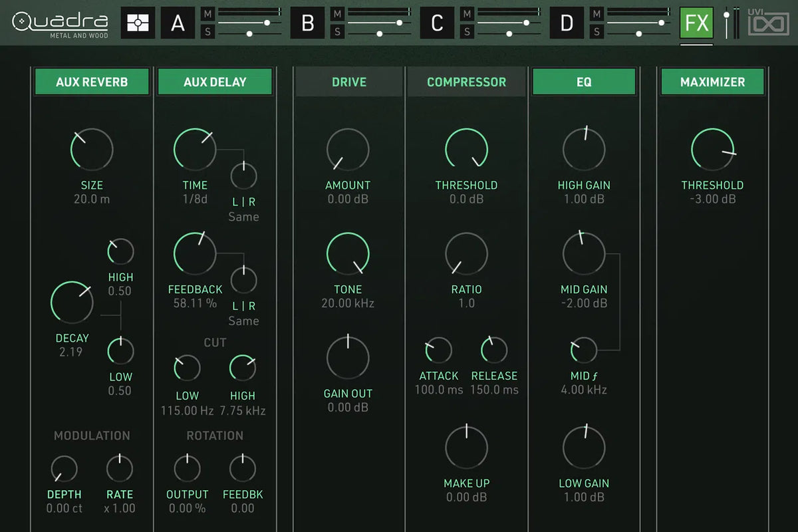Click the MAXIMIZER header button
798x532 pixels.
pos(712,82)
